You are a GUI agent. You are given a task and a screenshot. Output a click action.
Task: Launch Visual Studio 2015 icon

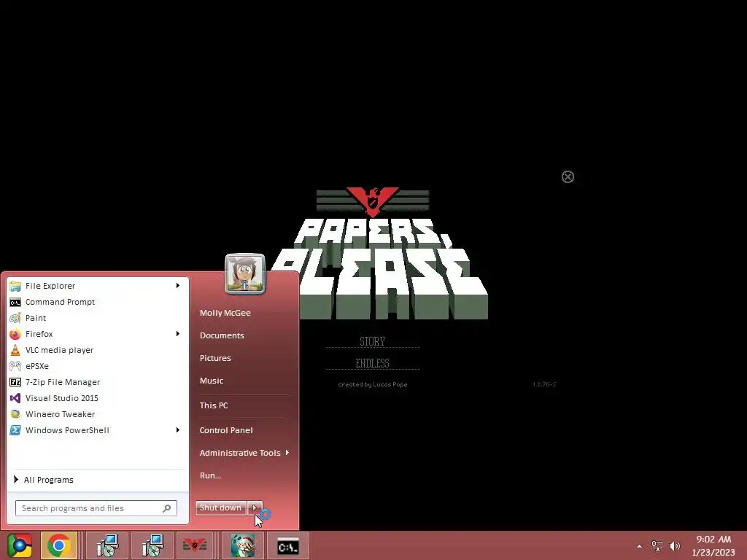click(15, 398)
